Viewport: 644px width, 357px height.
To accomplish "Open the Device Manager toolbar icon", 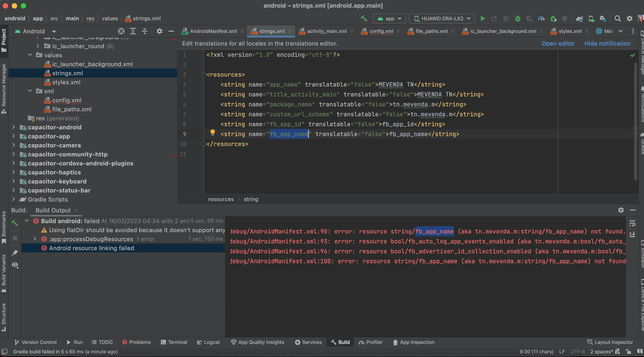I will (591, 18).
